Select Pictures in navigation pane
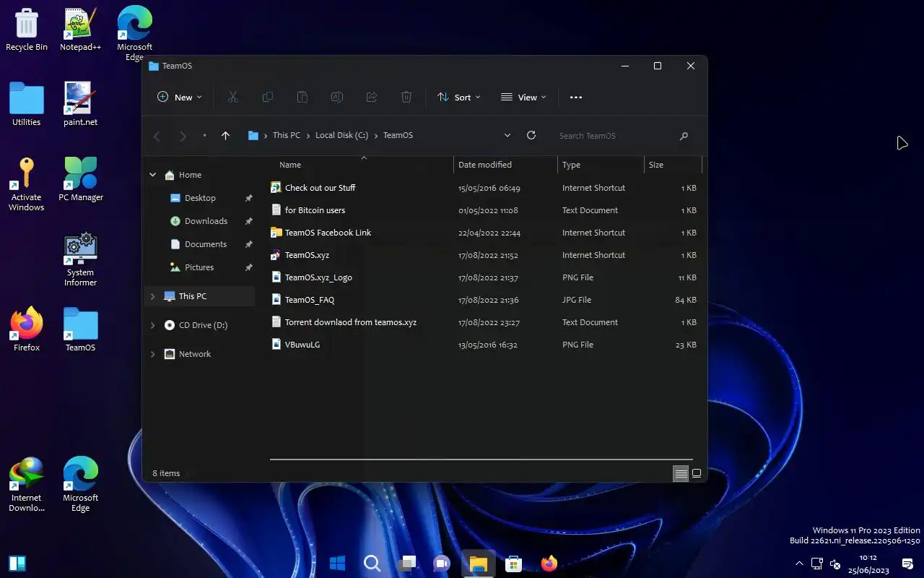 (x=200, y=267)
